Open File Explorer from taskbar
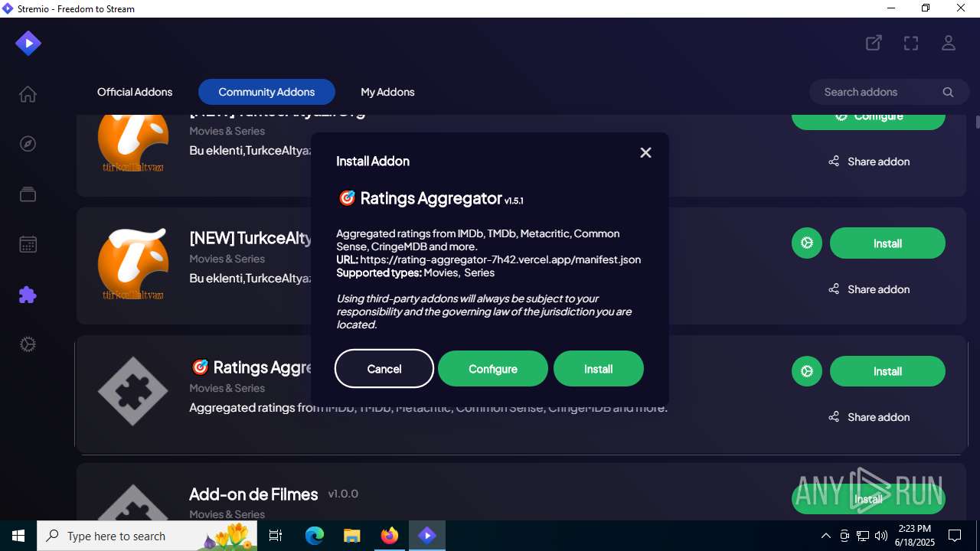The width and height of the screenshot is (980, 551). (x=351, y=536)
